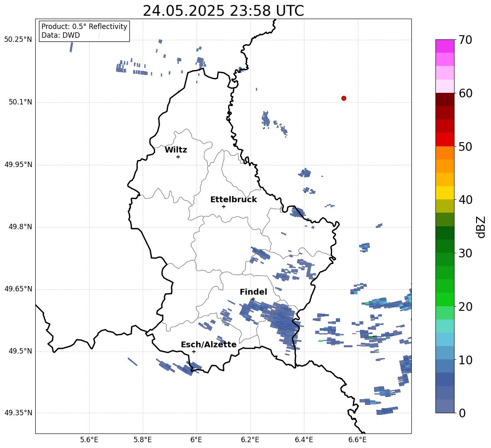Click the light blue swatch above 10 dBZ
Image resolution: width=491 pixels, height=448 pixels.
[x=445, y=353]
